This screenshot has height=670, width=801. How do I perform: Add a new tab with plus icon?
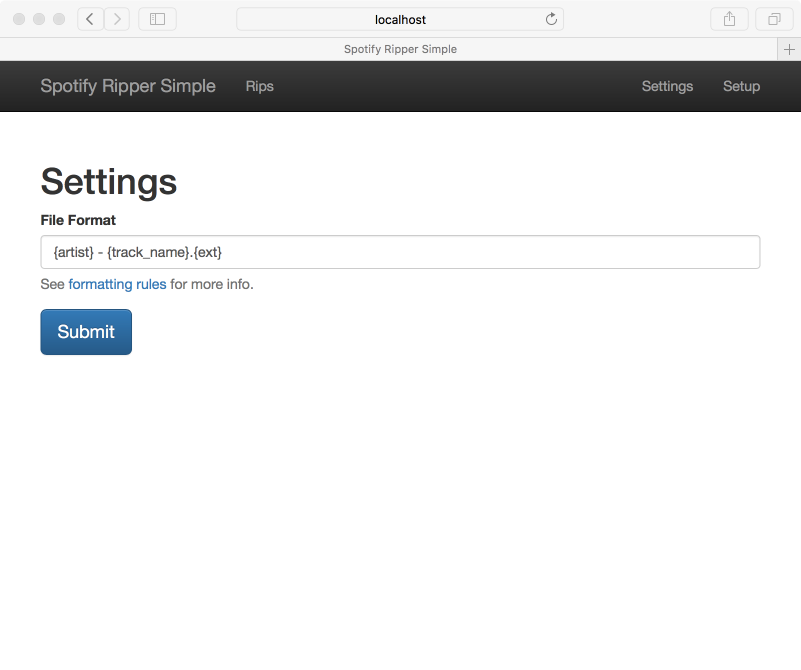[x=789, y=50]
